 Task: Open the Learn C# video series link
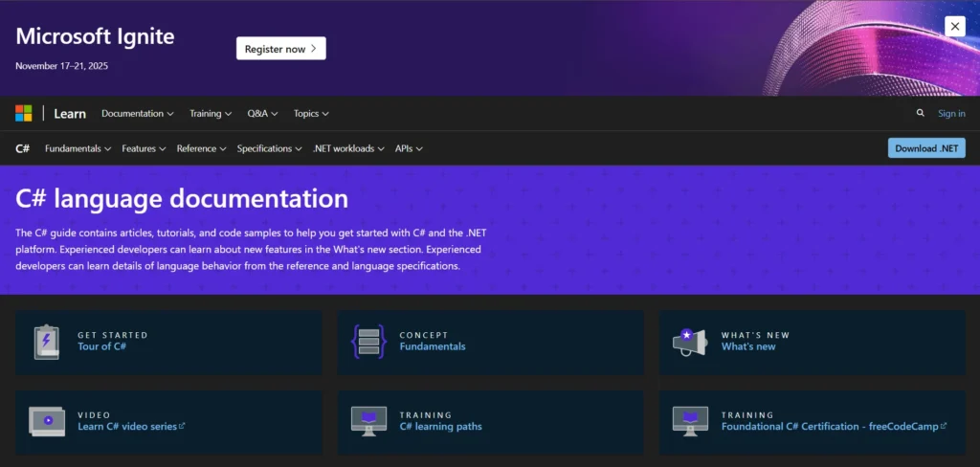pos(127,427)
